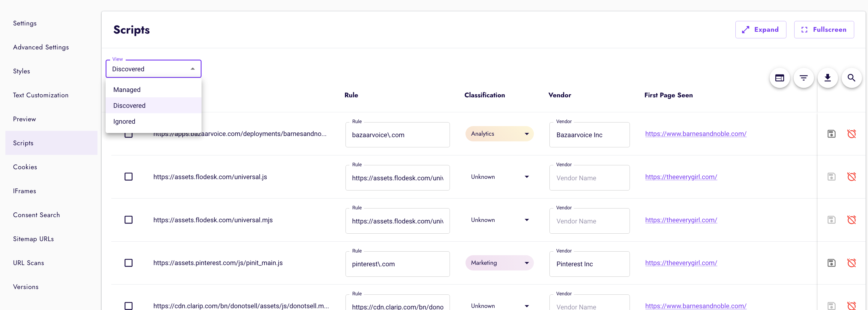
Task: Check the pinterest script row checkbox
Action: point(128,263)
